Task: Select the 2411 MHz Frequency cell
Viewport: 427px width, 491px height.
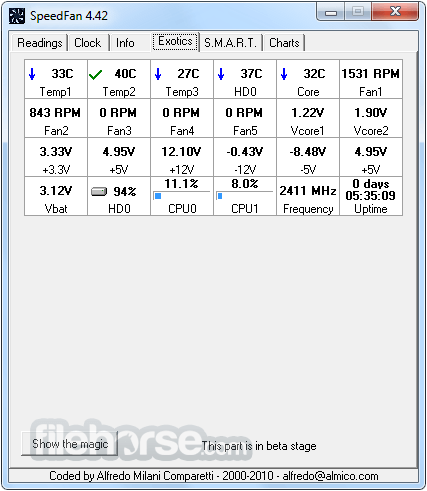Action: tap(308, 196)
